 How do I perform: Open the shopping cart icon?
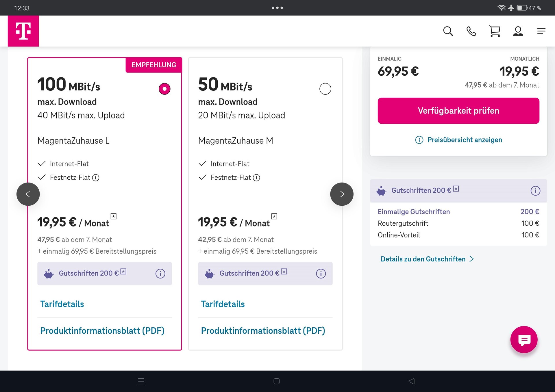(495, 31)
